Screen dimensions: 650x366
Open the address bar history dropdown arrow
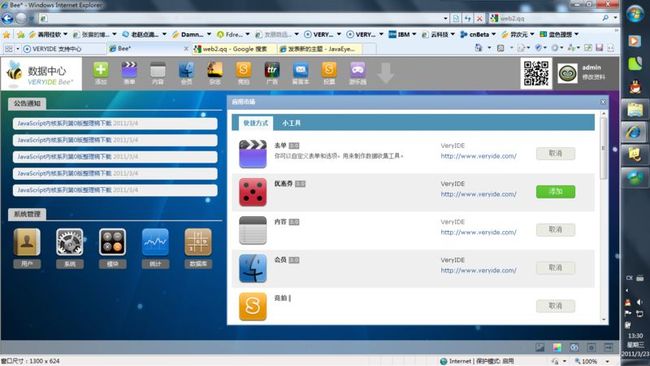point(446,18)
